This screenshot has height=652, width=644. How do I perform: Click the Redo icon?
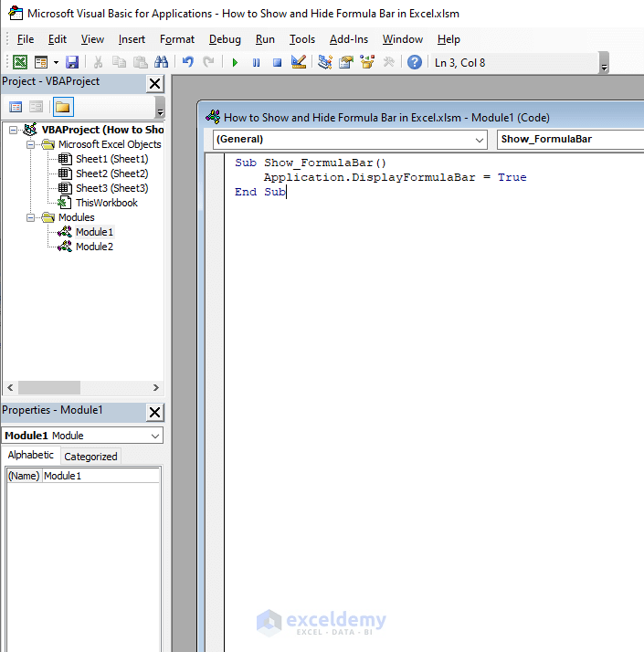click(208, 62)
